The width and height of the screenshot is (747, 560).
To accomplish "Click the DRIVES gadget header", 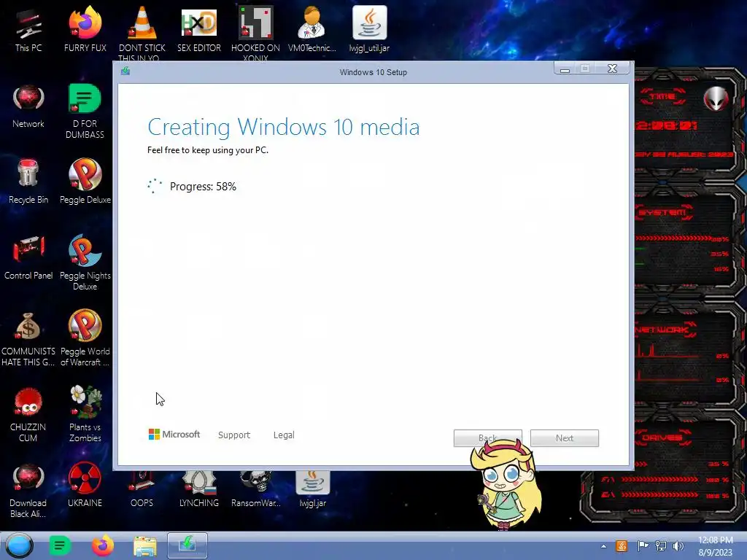I will [x=662, y=437].
